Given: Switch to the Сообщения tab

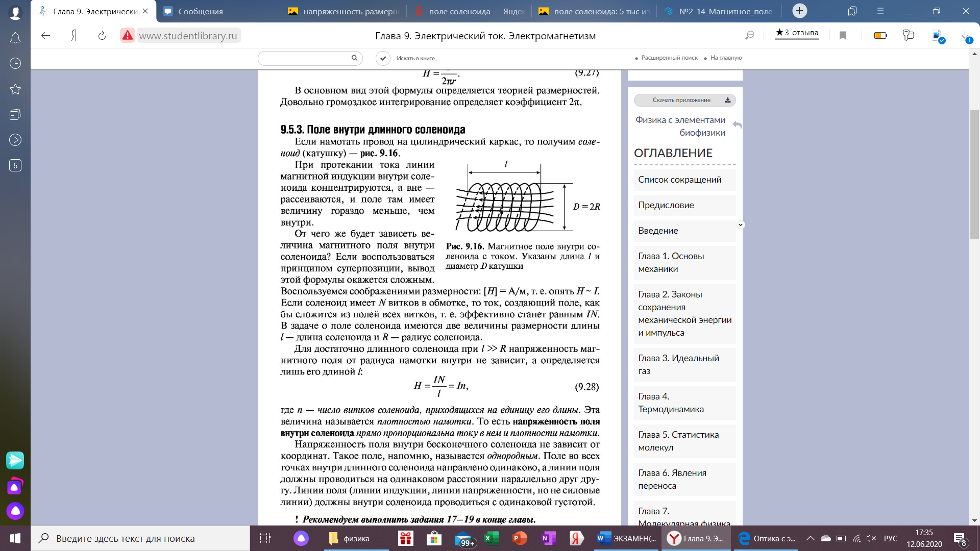Looking at the screenshot, I should pos(219,11).
